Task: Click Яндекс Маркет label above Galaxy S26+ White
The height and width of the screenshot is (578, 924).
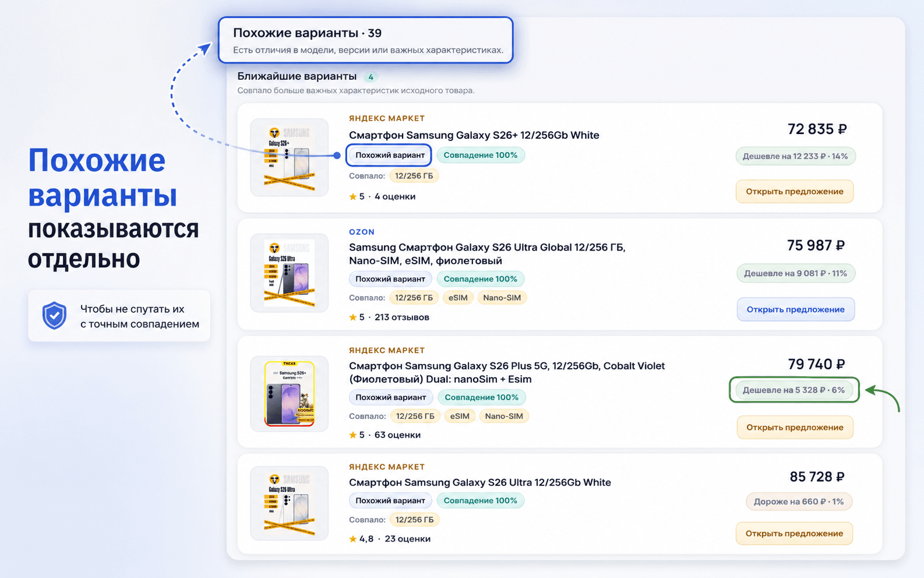Action: click(x=387, y=118)
